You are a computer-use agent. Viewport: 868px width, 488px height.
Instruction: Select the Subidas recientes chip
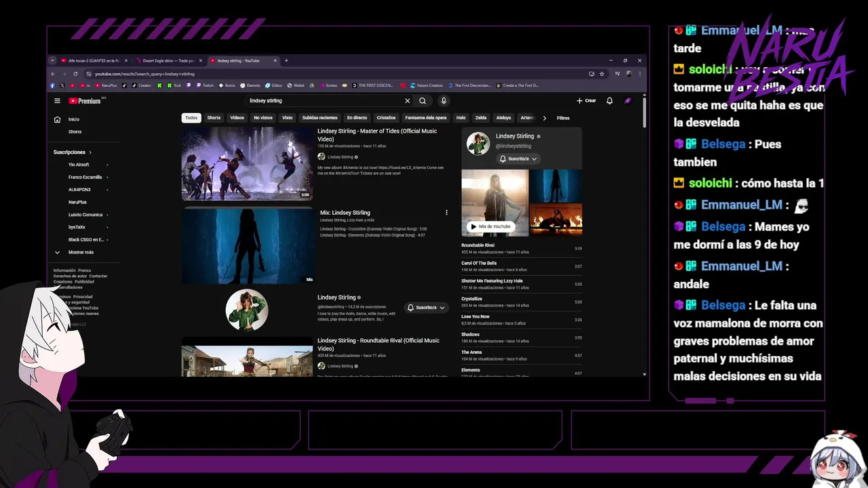tap(319, 118)
